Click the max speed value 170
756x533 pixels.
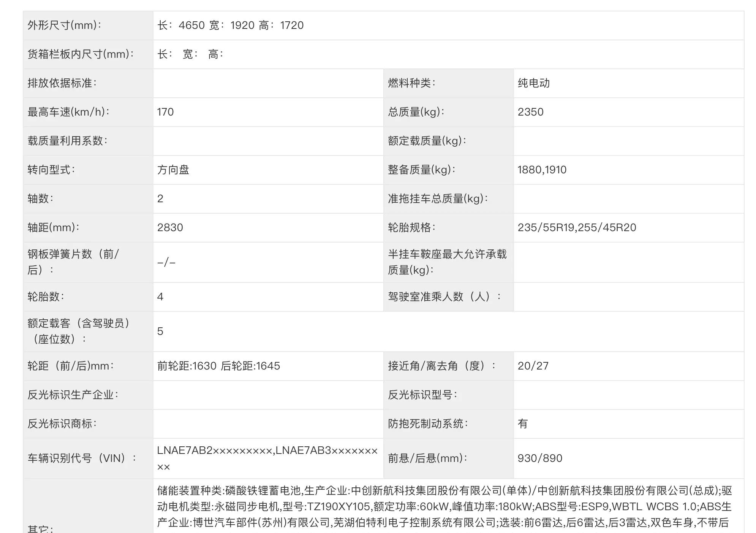(x=165, y=112)
